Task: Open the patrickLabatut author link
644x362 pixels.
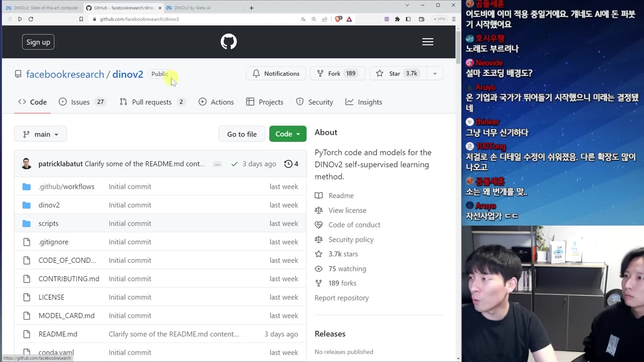Action: [x=60, y=164]
